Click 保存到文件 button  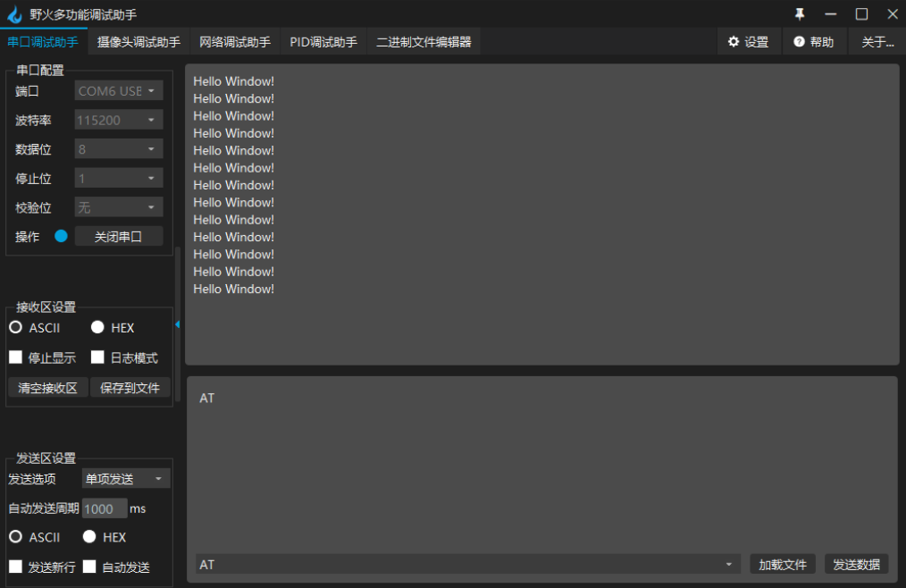130,387
